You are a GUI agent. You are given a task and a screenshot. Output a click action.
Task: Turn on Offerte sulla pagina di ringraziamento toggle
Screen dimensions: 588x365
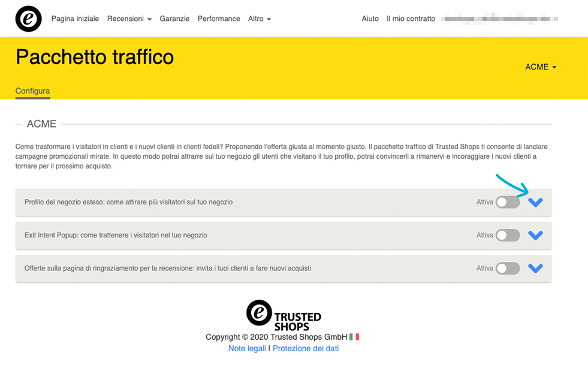(507, 269)
